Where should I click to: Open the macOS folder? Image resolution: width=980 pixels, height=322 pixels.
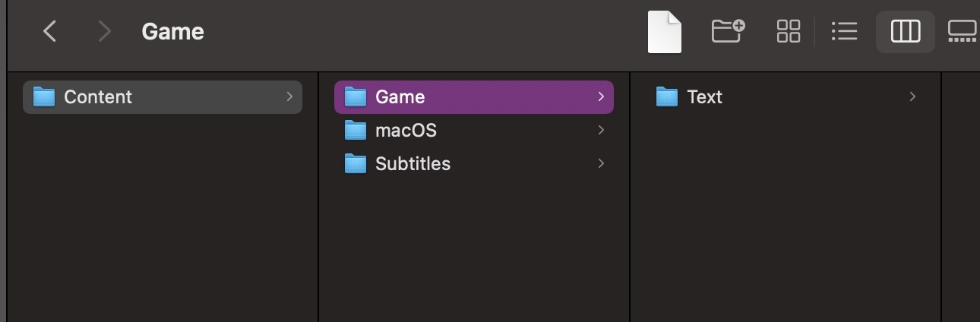tap(474, 131)
